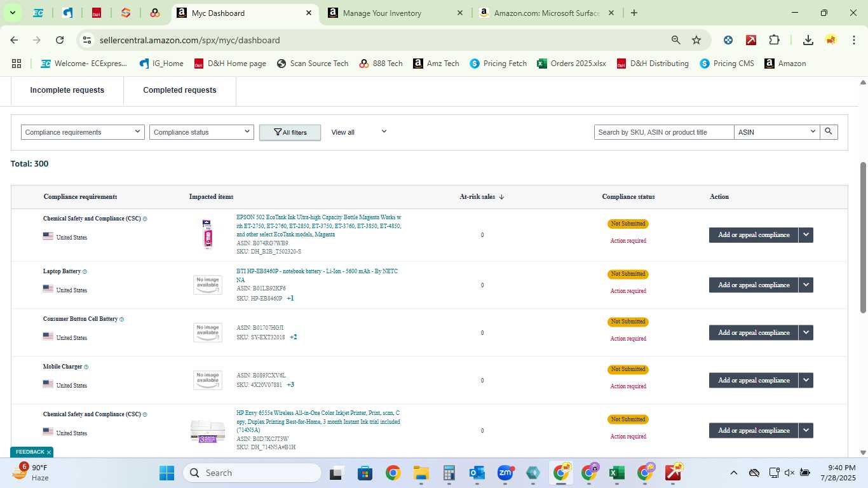This screenshot has width=868, height=488.
Task: Expand action arrow for Button Cell Battery row
Action: [806, 333]
